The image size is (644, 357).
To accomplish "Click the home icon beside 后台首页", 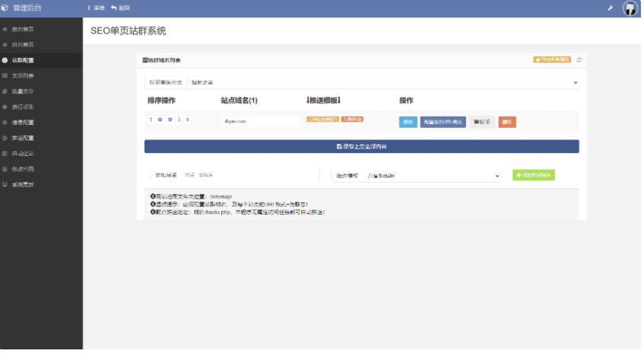I will (5, 45).
